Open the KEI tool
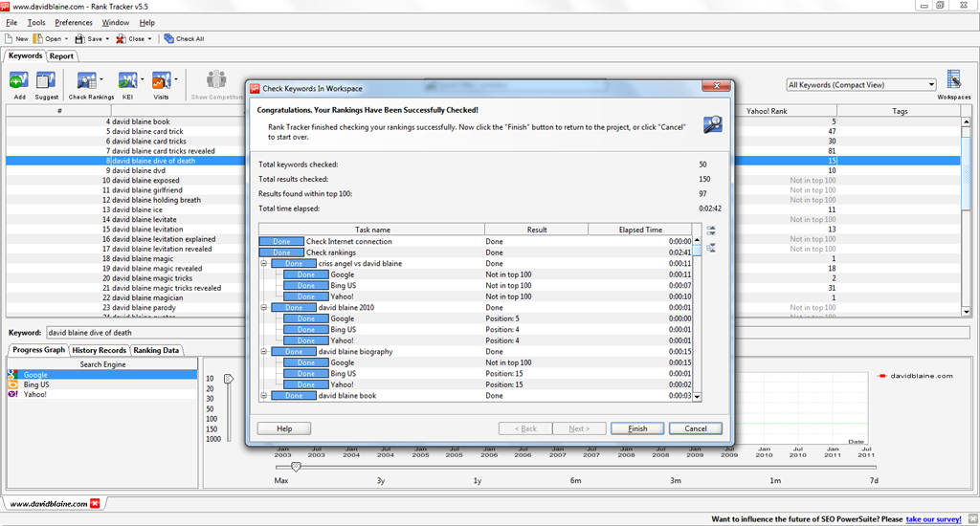Screen dimensions: 980x526 (127, 80)
